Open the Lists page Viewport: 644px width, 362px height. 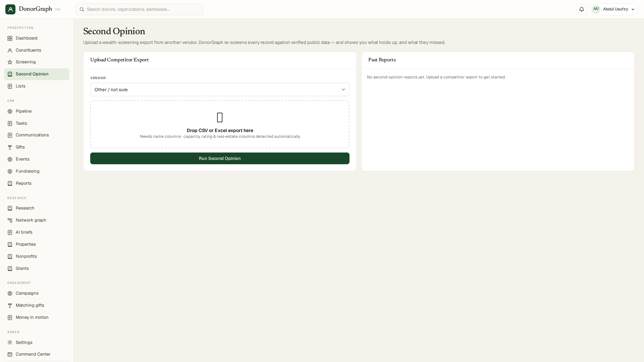click(37, 86)
